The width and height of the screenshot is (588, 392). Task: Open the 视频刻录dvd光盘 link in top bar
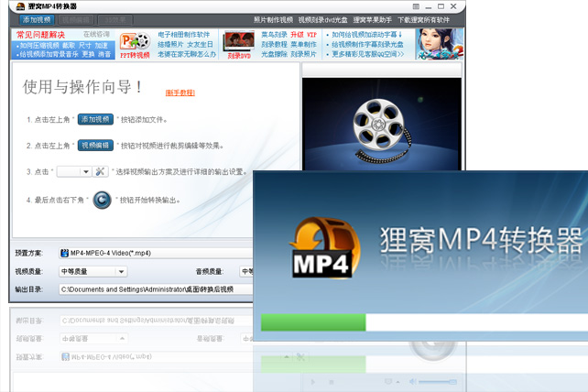tap(323, 20)
